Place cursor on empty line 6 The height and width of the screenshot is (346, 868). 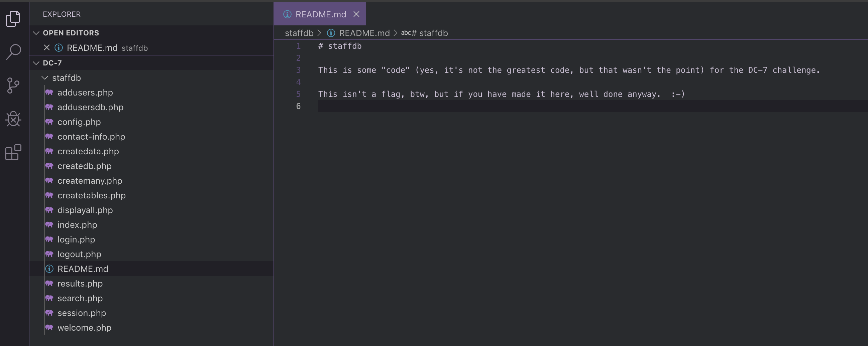pos(593,106)
